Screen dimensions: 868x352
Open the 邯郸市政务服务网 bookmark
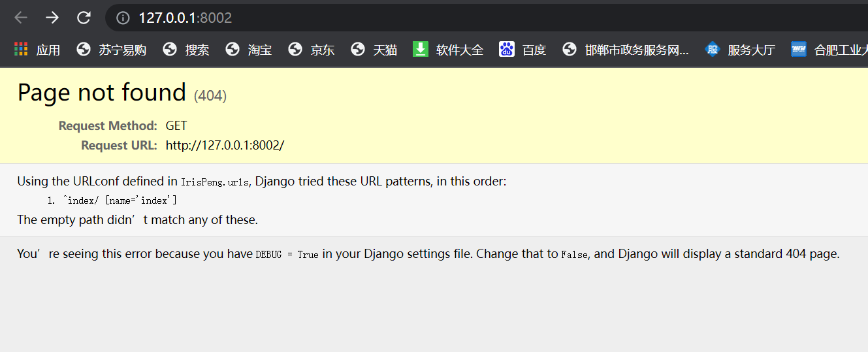tap(626, 50)
